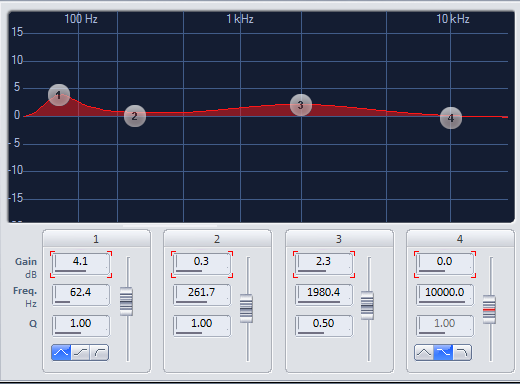Click the band 4 frequency field 10000.0
This screenshot has width=520, height=384.
point(445,295)
